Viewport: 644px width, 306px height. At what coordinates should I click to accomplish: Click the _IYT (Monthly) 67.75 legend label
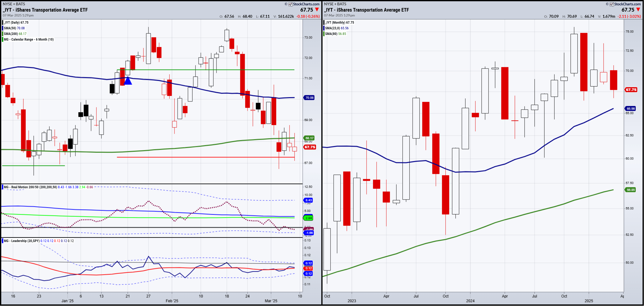[339, 23]
